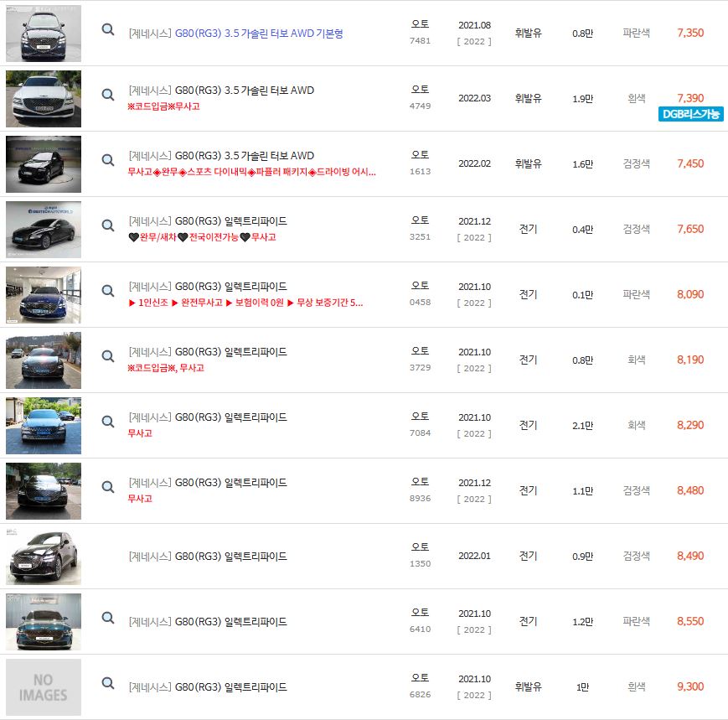Viewport: 728px width, 720px height.
Task: Click the price 8,090
Action: point(690,294)
